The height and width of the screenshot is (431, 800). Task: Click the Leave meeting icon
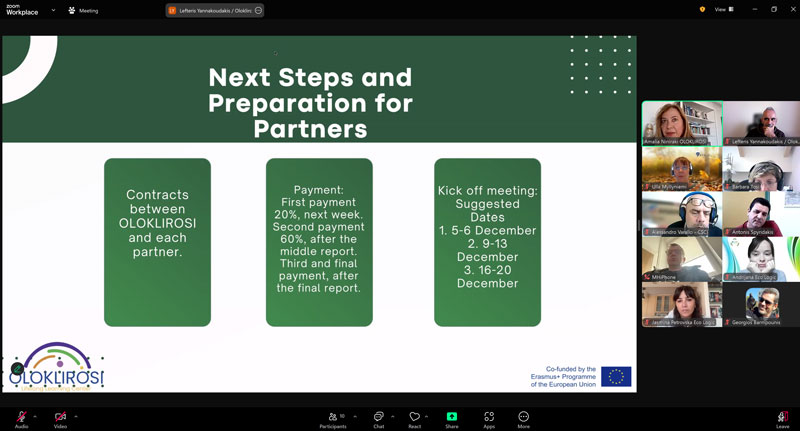pos(782,417)
